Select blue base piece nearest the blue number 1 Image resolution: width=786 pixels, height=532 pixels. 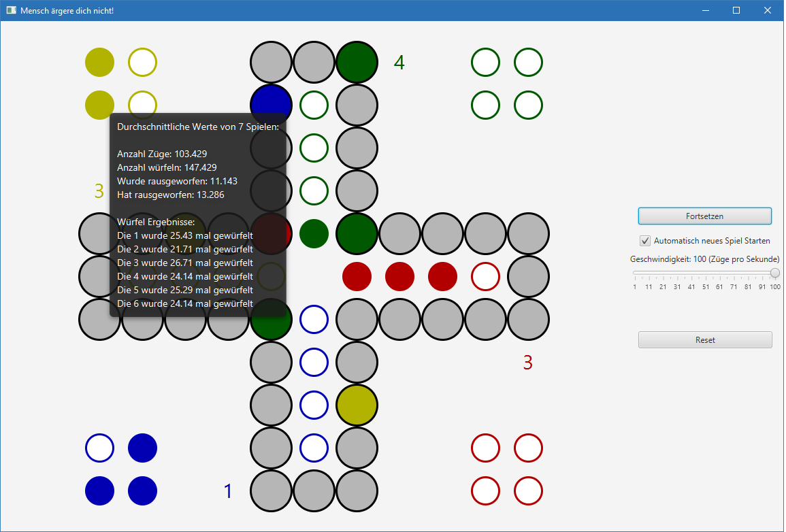142,491
